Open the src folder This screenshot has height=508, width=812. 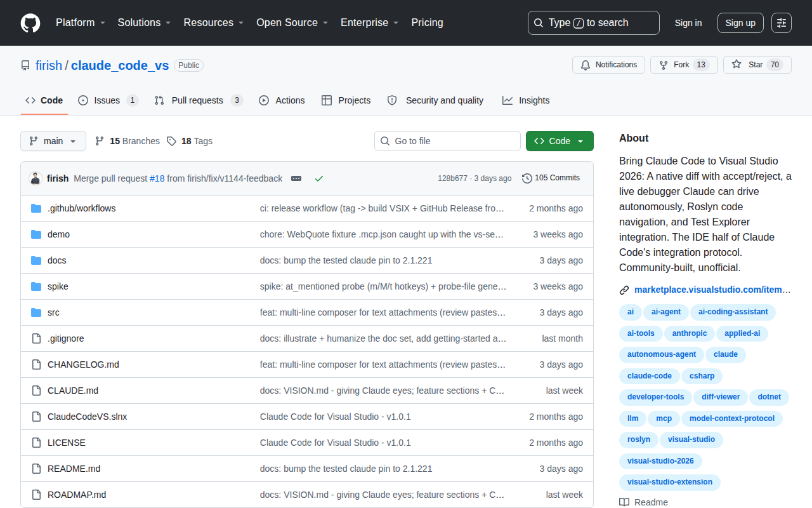coord(53,312)
